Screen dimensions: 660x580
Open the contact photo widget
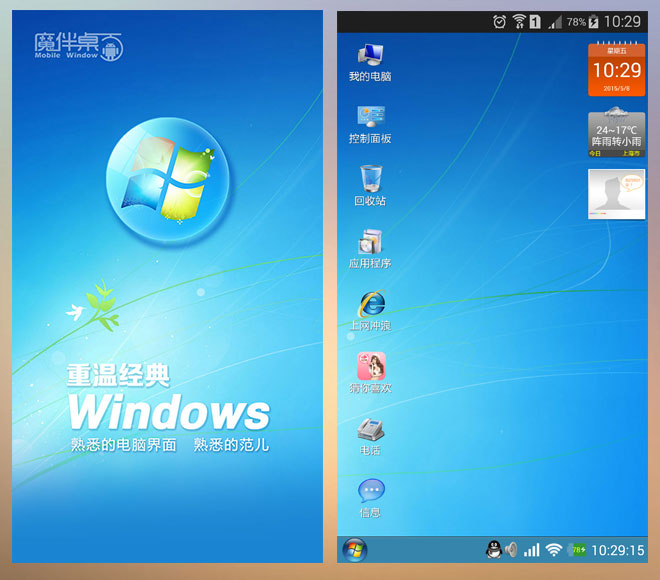click(616, 194)
